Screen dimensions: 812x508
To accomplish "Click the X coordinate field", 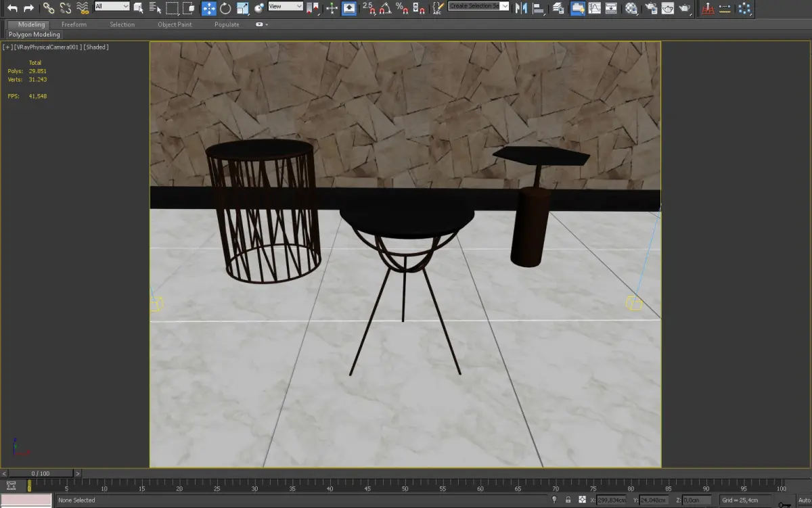I will [x=611, y=501].
